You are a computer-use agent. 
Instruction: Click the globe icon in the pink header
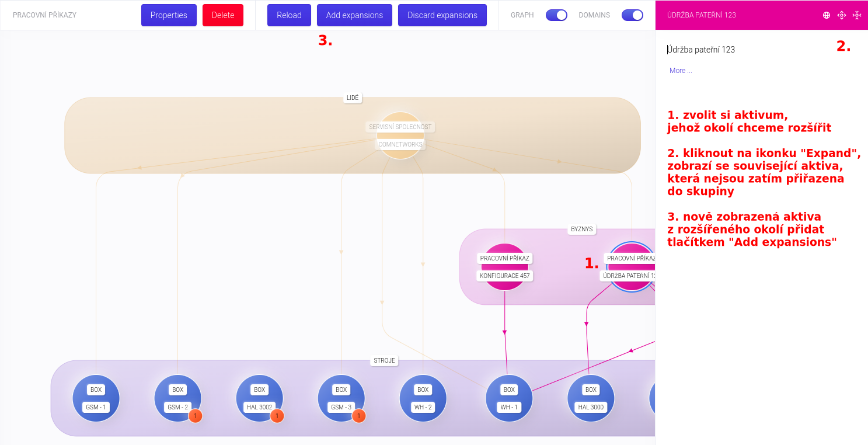(827, 15)
